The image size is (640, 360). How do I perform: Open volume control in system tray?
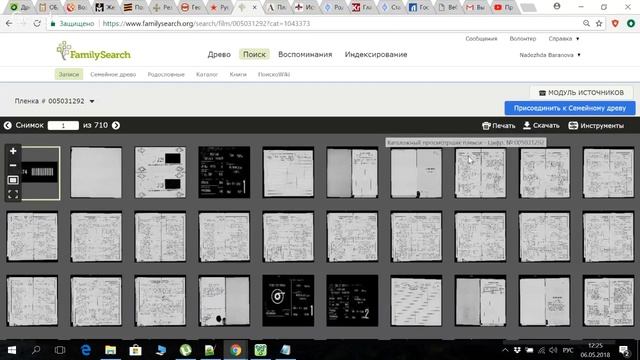(553, 350)
